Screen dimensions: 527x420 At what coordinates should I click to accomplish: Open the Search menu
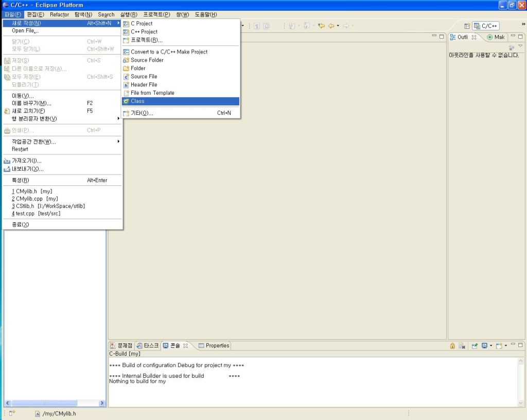[x=106, y=14]
